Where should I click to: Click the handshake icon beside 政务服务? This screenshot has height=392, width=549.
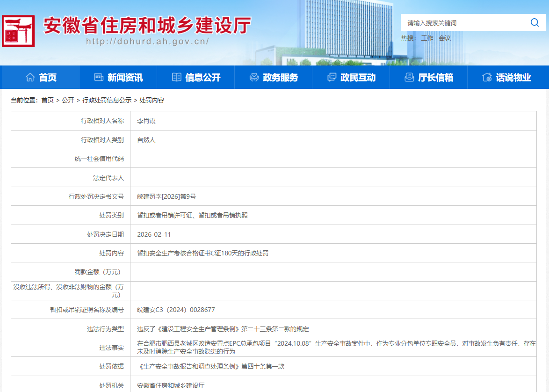point(254,77)
